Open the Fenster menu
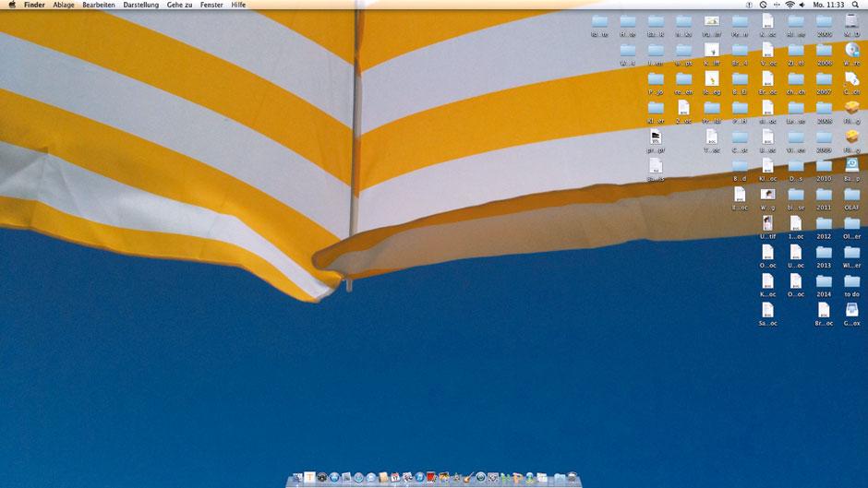Image resolution: width=868 pixels, height=488 pixels. click(x=211, y=5)
